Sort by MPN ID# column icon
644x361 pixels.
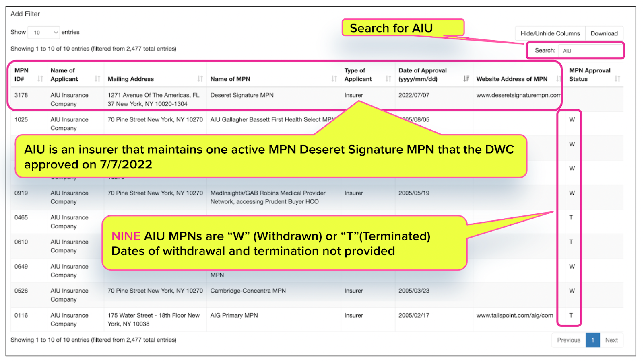(x=40, y=79)
